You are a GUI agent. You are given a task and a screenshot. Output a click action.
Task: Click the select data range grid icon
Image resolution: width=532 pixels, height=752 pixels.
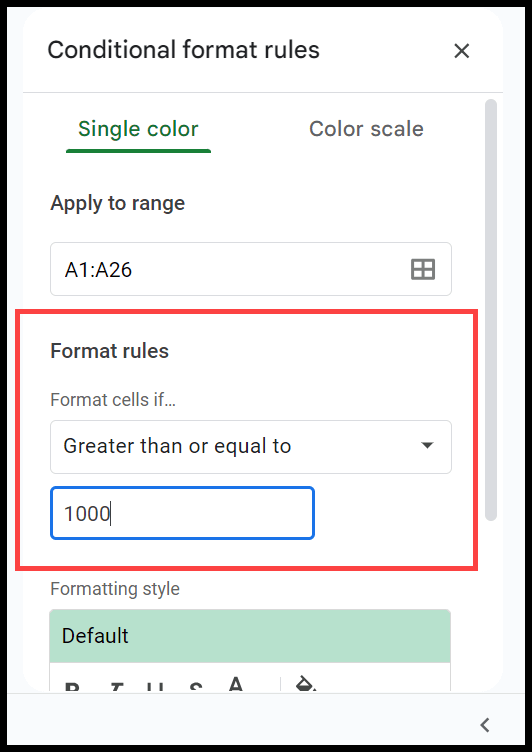point(423,269)
